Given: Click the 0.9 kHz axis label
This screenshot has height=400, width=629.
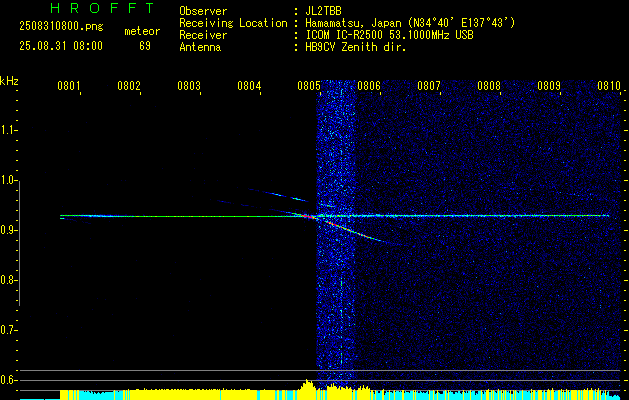Looking at the screenshot, I should pyautogui.click(x=8, y=230).
